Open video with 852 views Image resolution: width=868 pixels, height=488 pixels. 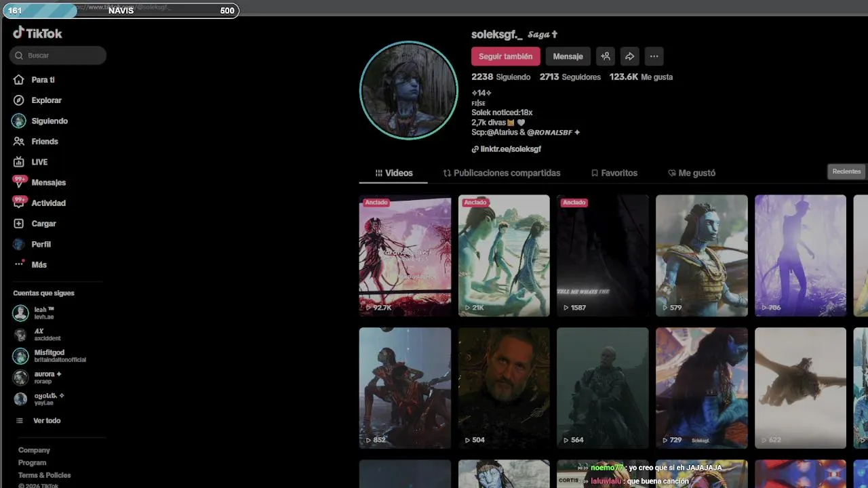[x=405, y=388]
